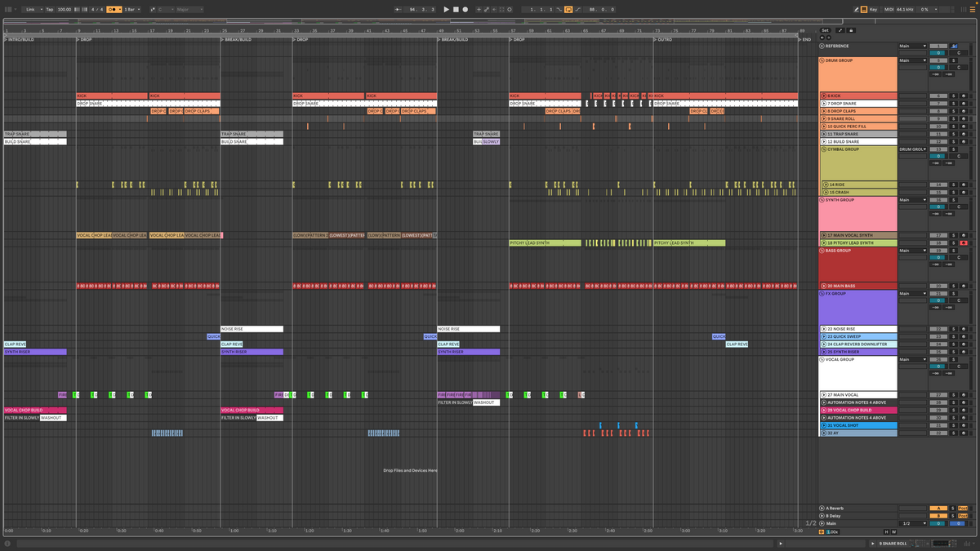The height and width of the screenshot is (551, 980).
Task: Unfold the 6 KICK track
Action: pyautogui.click(x=825, y=96)
